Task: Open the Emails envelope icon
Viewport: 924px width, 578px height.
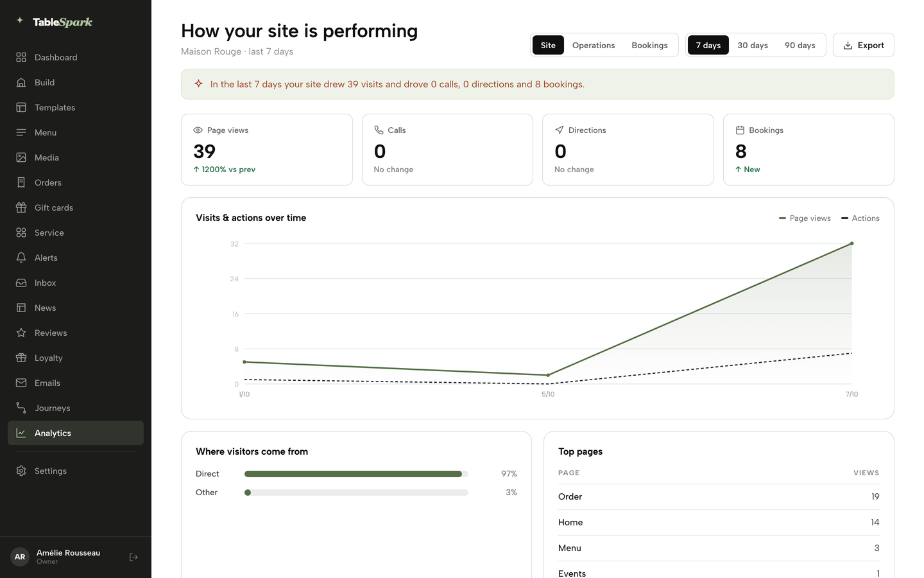Action: 21,383
